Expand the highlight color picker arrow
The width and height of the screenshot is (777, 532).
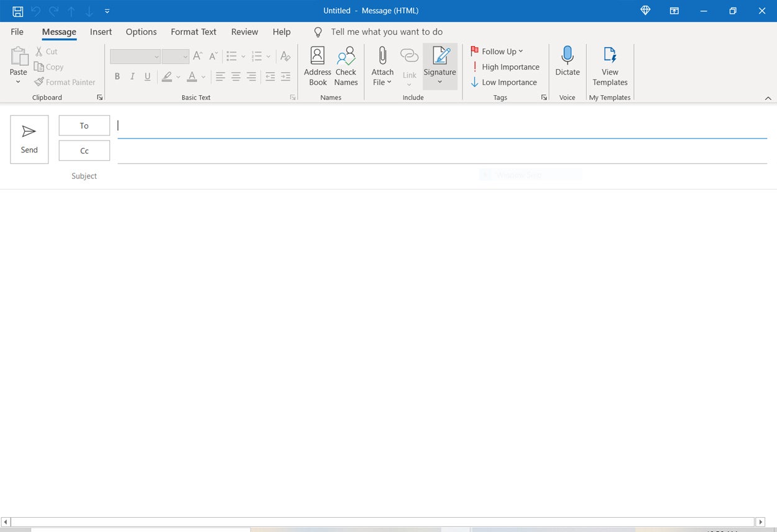[178, 76]
